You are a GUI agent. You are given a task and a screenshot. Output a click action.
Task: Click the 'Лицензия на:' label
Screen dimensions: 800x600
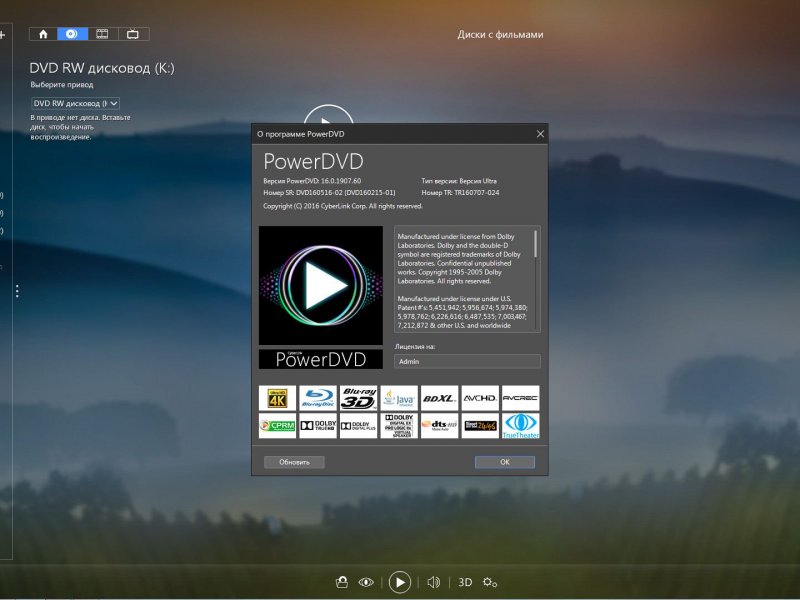point(415,346)
